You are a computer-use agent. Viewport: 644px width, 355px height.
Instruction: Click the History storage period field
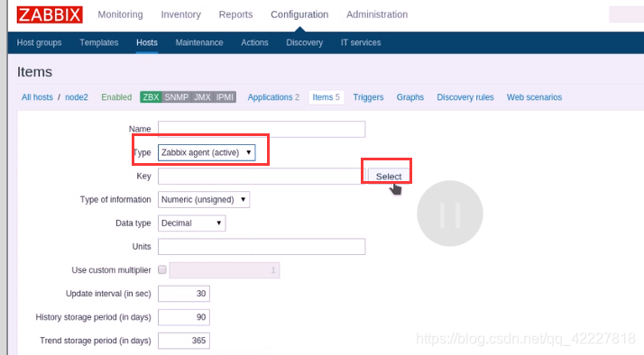click(x=184, y=317)
